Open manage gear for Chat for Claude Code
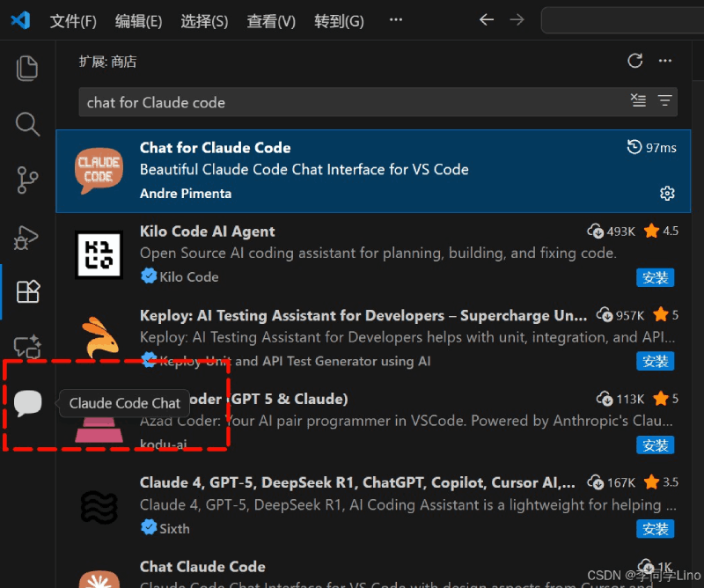Screen dimensions: 704x588 667,193
